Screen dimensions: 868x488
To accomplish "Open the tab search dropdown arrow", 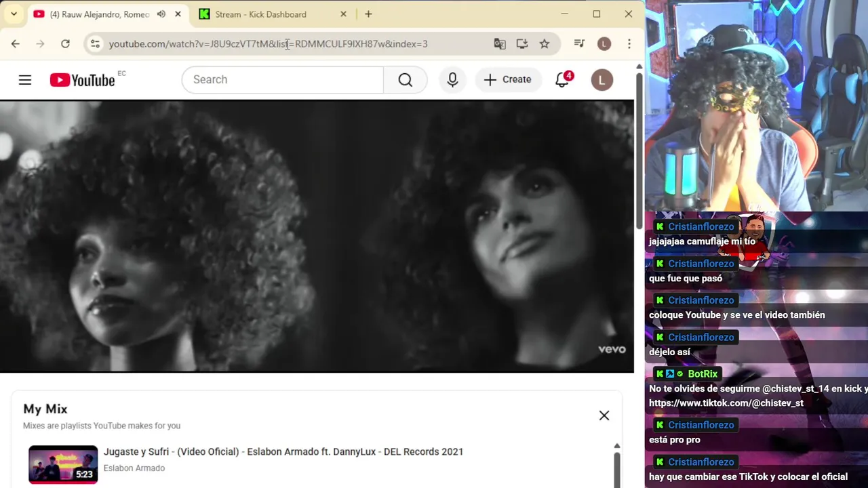I will coord(14,14).
